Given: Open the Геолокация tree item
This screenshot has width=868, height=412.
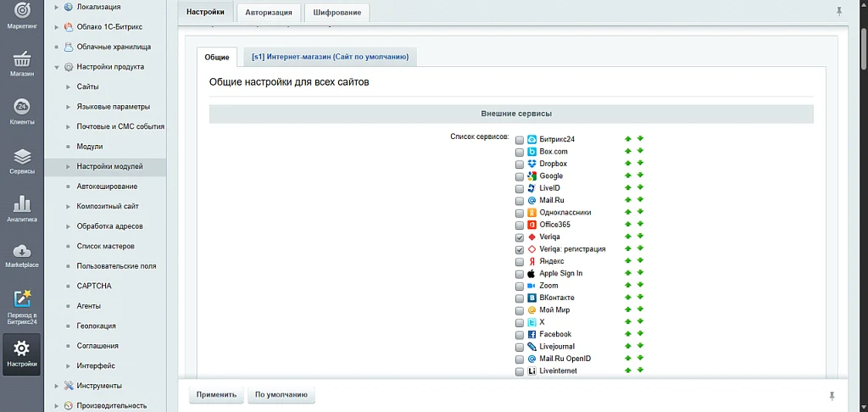Looking at the screenshot, I should pyautogui.click(x=97, y=326).
